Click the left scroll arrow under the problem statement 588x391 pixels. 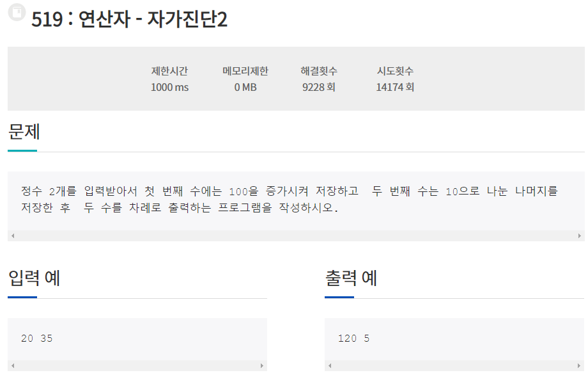point(13,236)
